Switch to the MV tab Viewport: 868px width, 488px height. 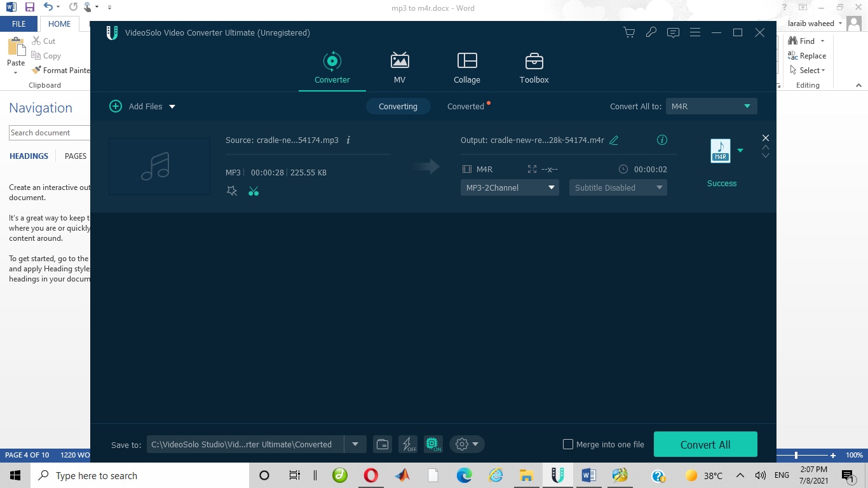(x=400, y=68)
